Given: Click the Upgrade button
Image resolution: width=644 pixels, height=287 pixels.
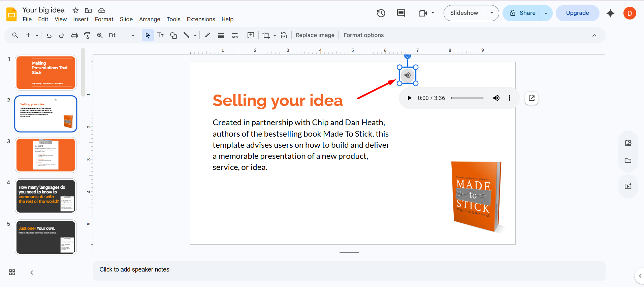Looking at the screenshot, I should [577, 13].
